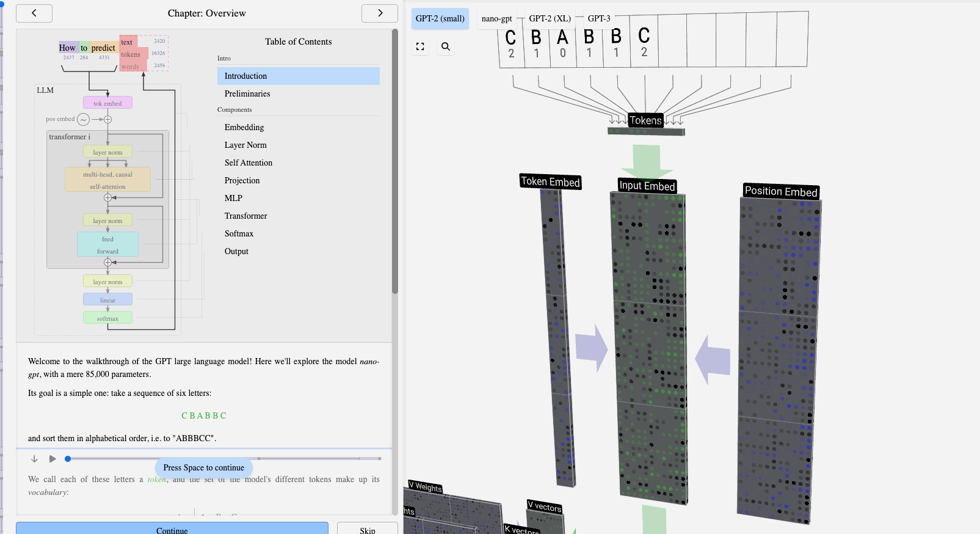Toggle fullscreen view of the 3D visualization
This screenshot has width=980, height=534.
420,46
